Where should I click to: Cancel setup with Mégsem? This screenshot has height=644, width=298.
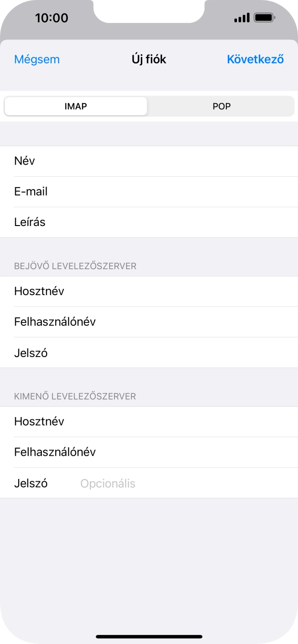pyautogui.click(x=37, y=59)
